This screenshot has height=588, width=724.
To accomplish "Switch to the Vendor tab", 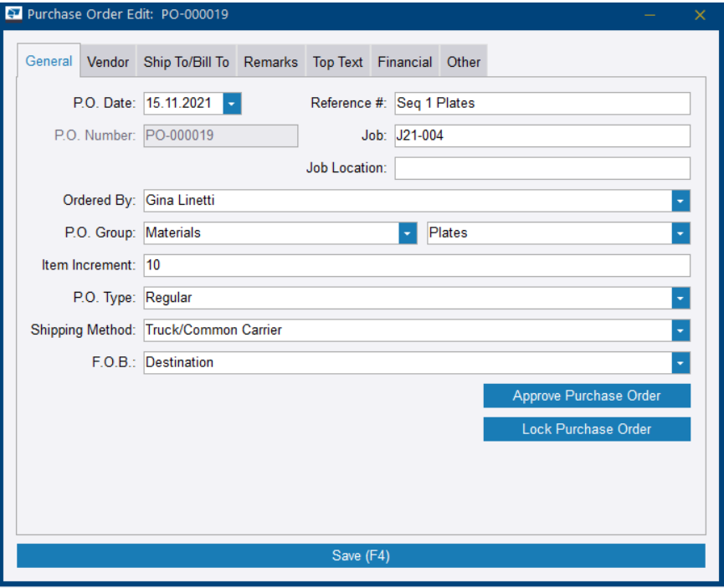I will (x=108, y=62).
